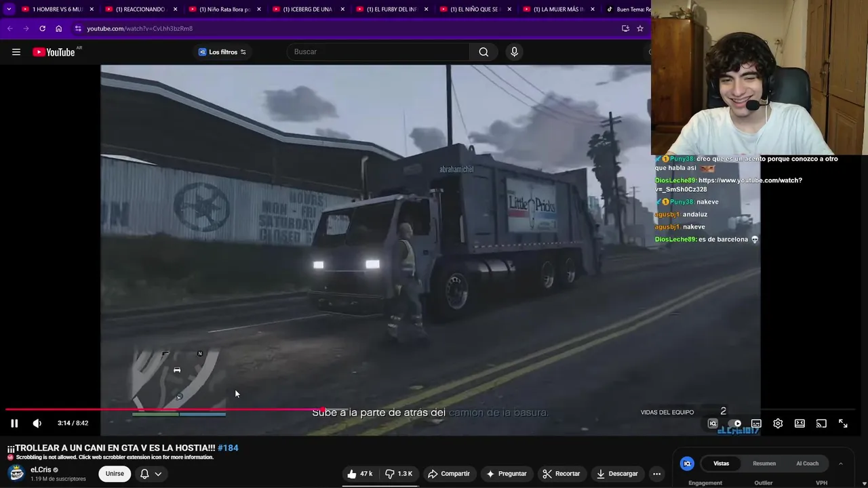Click the Recortar clip button
Image resolution: width=868 pixels, height=488 pixels.
[561, 474]
